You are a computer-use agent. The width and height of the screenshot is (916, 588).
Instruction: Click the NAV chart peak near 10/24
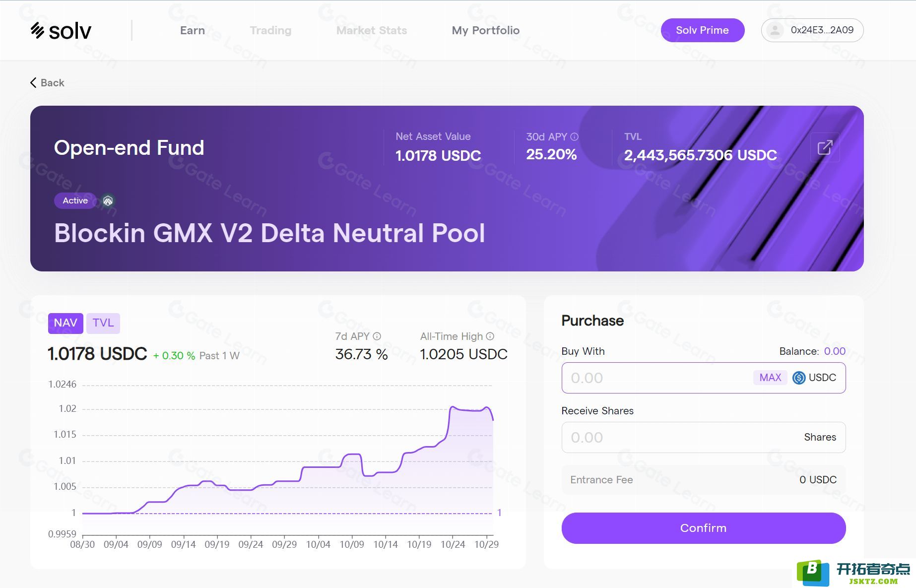coord(453,407)
